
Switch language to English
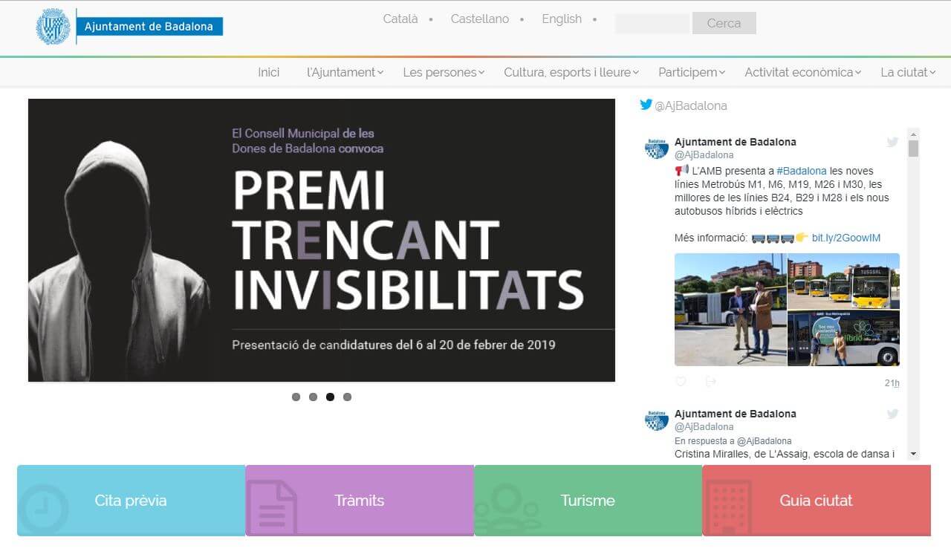[x=562, y=19]
